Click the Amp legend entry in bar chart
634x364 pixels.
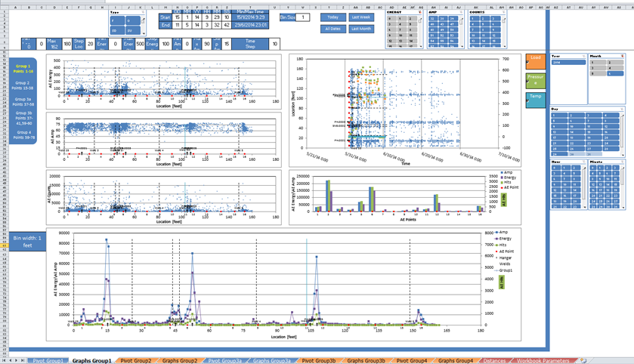[506, 172]
